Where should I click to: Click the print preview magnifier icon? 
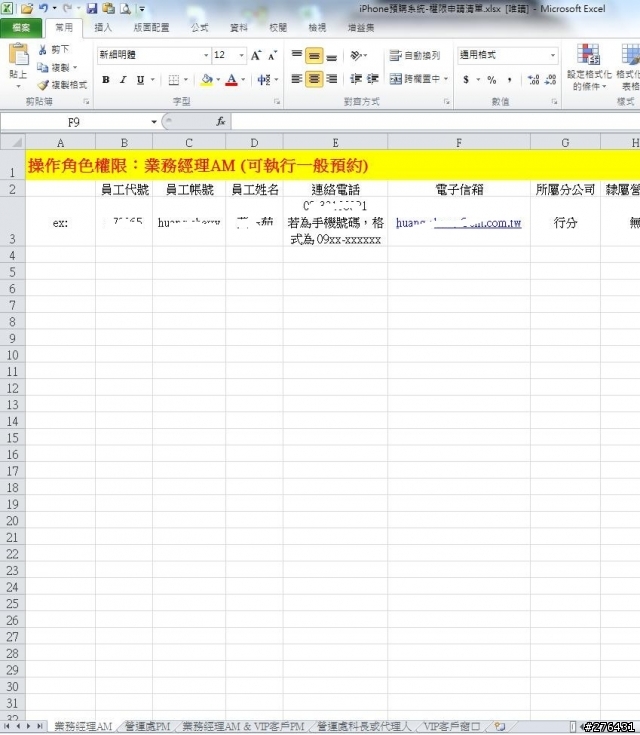125,8
